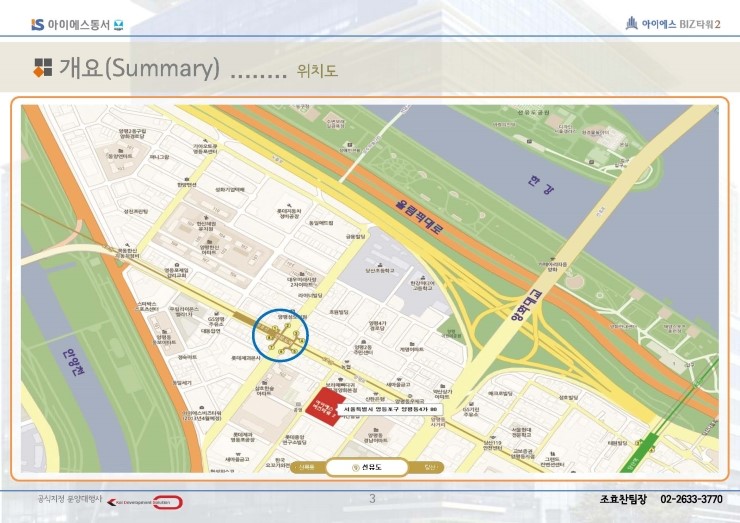Click the 개요(Summary) heading
740x523 pixels.
pyautogui.click(x=139, y=67)
